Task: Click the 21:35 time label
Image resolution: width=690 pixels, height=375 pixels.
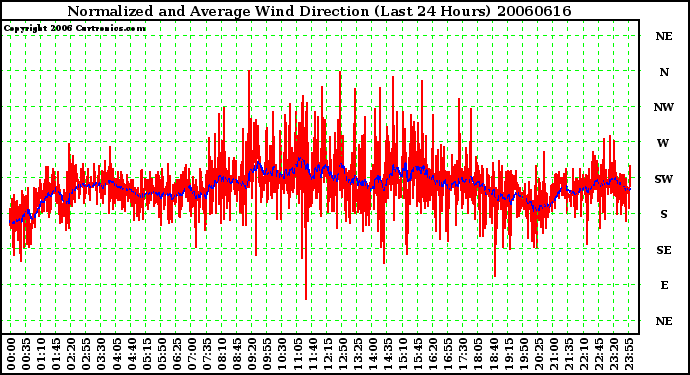Action: click(569, 354)
